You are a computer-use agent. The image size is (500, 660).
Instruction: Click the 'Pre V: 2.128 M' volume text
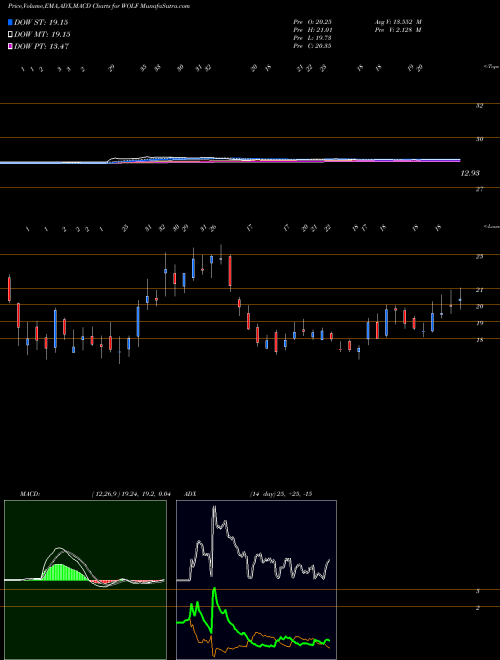398,30
